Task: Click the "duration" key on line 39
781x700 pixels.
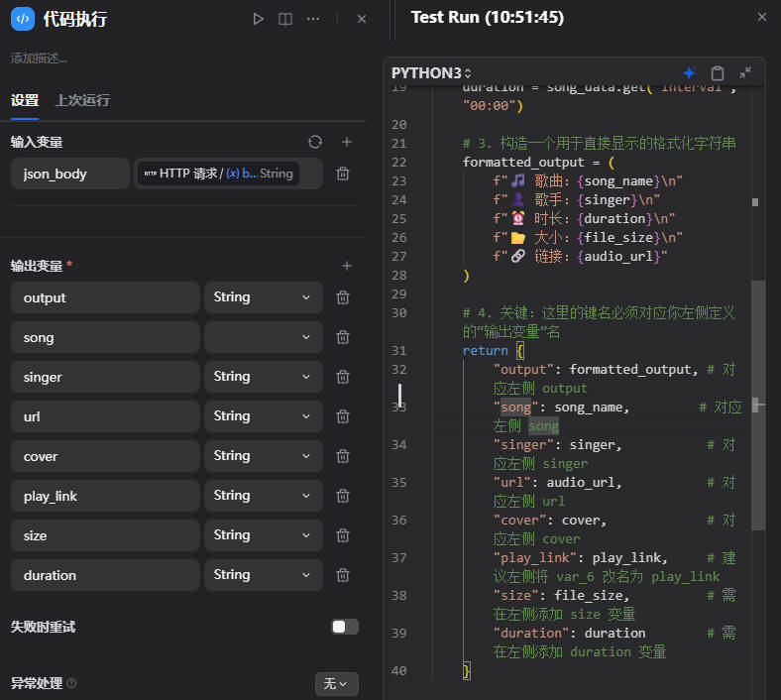Action: point(534,634)
